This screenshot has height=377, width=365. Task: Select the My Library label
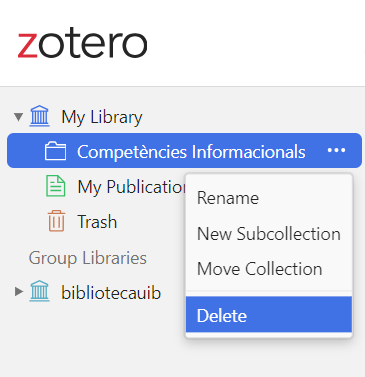point(102,117)
